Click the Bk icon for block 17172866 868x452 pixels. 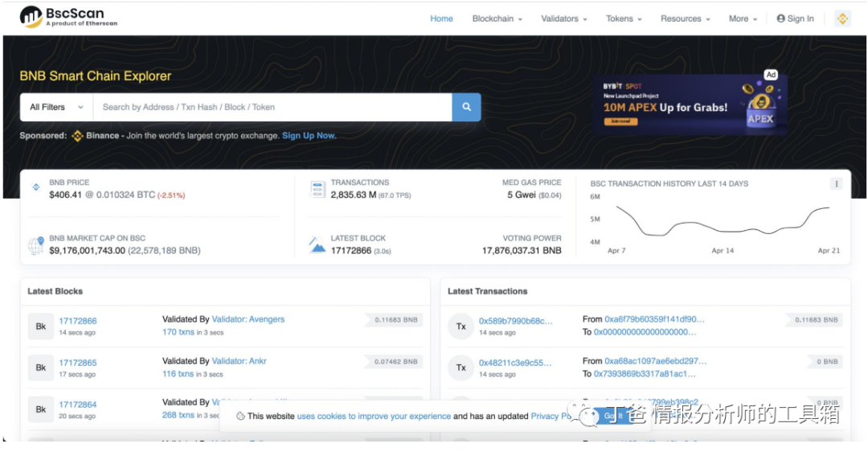pos(40,327)
